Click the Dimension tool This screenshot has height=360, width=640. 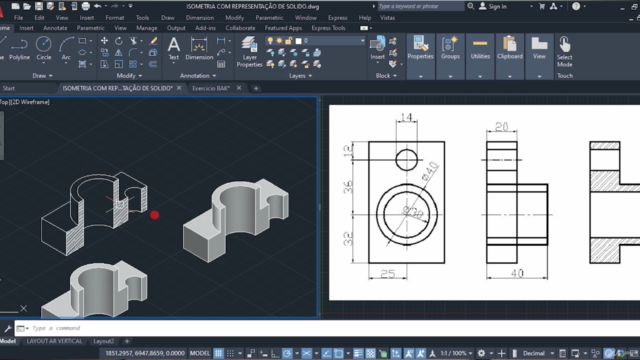click(199, 48)
